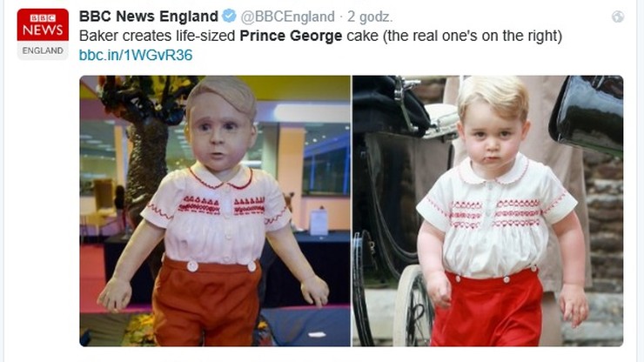The width and height of the screenshot is (644, 362).
Task: Click the red shorts in the right photo
Action: tap(488, 308)
